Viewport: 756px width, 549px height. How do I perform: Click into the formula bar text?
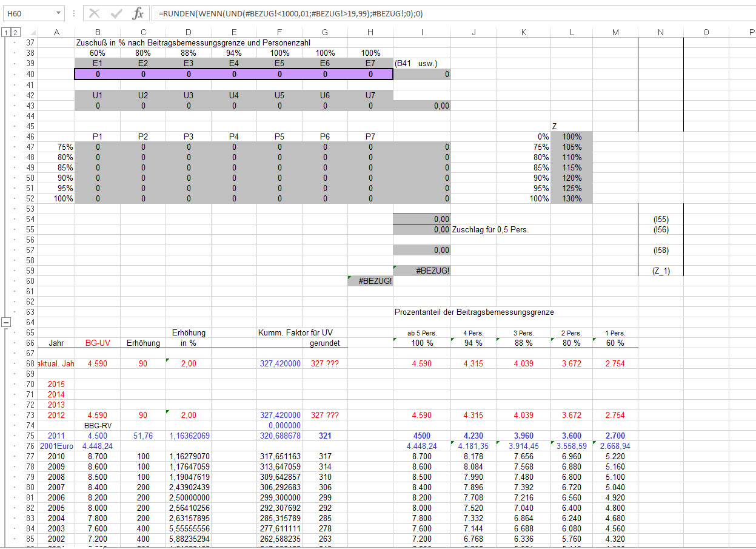(424, 13)
